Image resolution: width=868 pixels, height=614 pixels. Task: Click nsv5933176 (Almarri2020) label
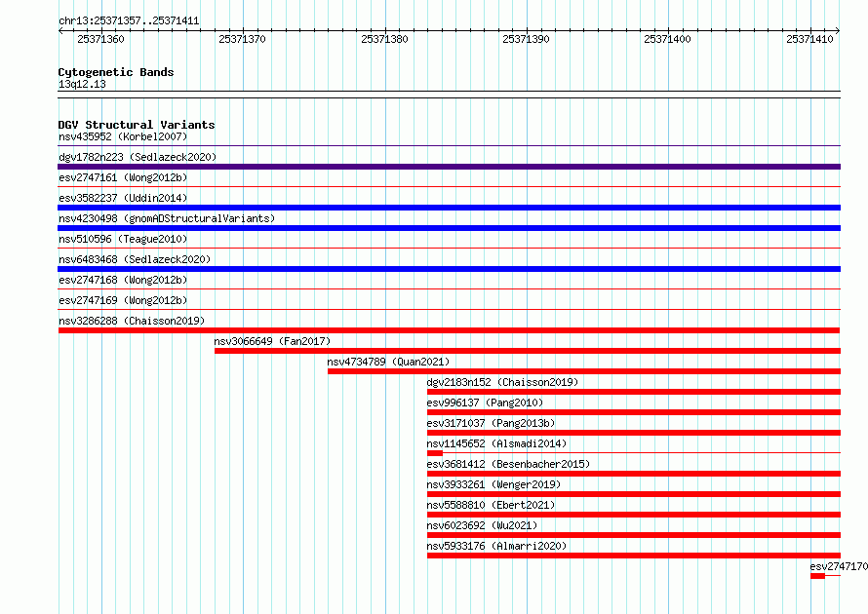[496, 546]
